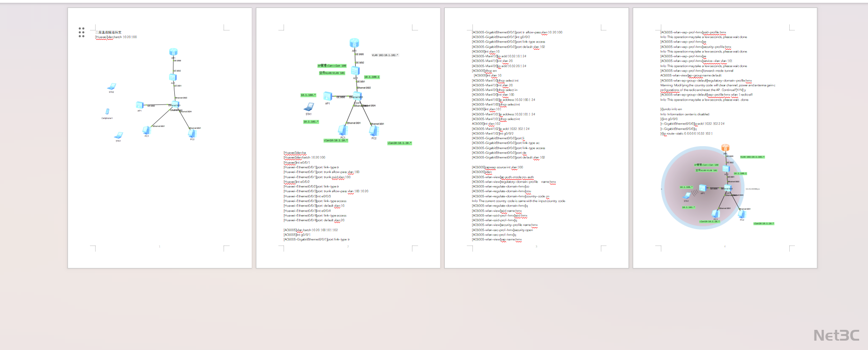
Task: Click the STA2 laptop icon on page one
Action: 112,87
